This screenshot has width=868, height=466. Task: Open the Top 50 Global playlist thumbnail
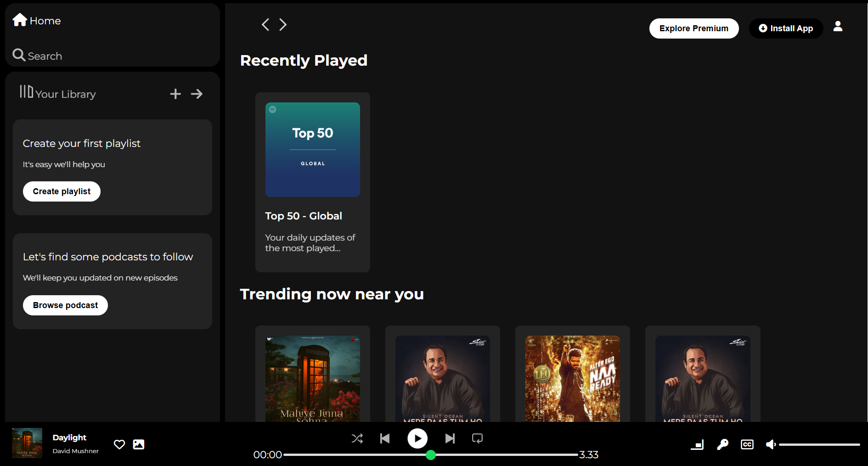312,150
